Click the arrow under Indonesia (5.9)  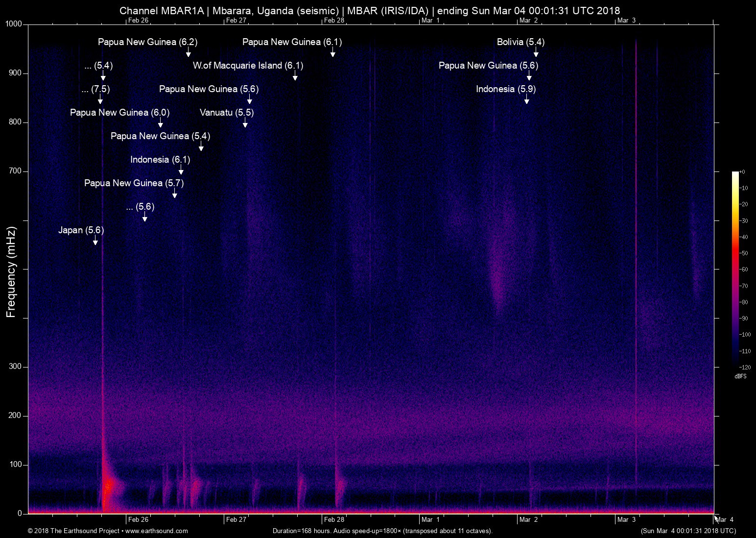527,99
